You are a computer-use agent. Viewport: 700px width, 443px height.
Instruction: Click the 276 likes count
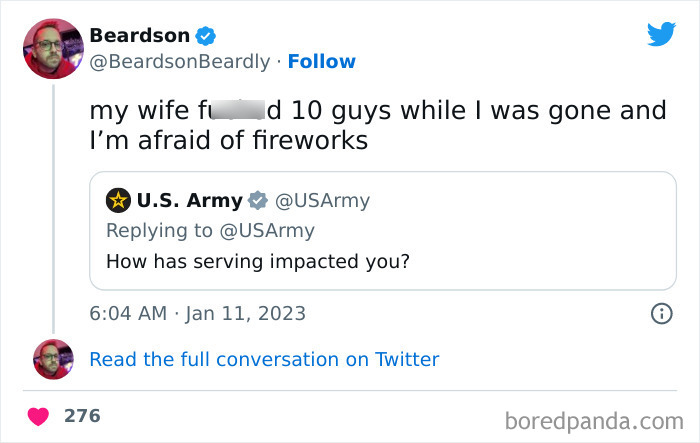click(82, 415)
